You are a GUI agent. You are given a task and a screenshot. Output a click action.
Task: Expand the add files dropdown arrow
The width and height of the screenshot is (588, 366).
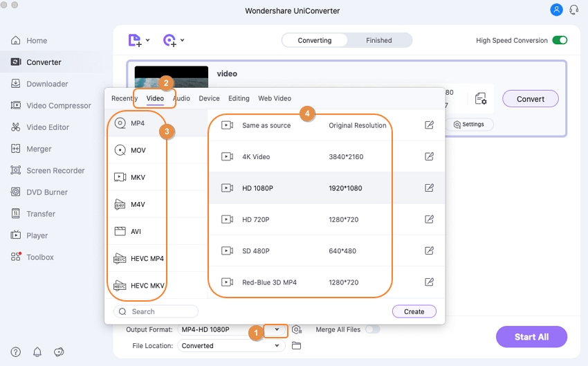click(148, 40)
